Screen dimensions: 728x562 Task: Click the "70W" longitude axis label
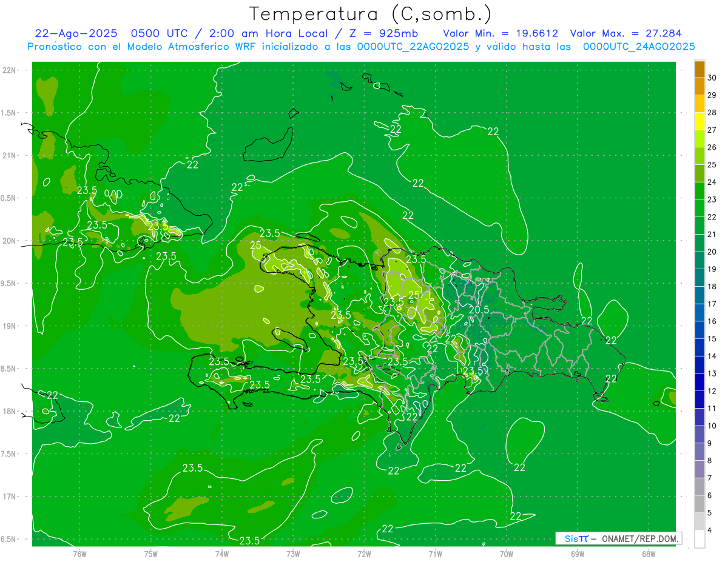pyautogui.click(x=507, y=554)
